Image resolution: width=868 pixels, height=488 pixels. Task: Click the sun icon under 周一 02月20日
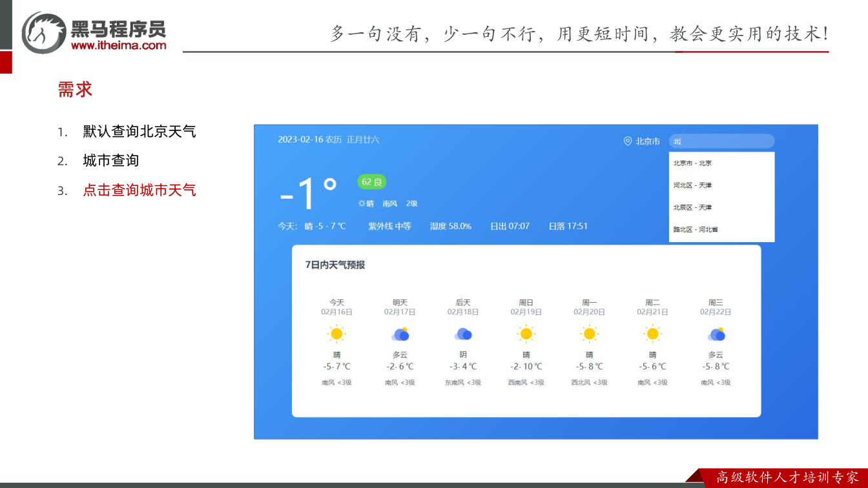pyautogui.click(x=589, y=334)
